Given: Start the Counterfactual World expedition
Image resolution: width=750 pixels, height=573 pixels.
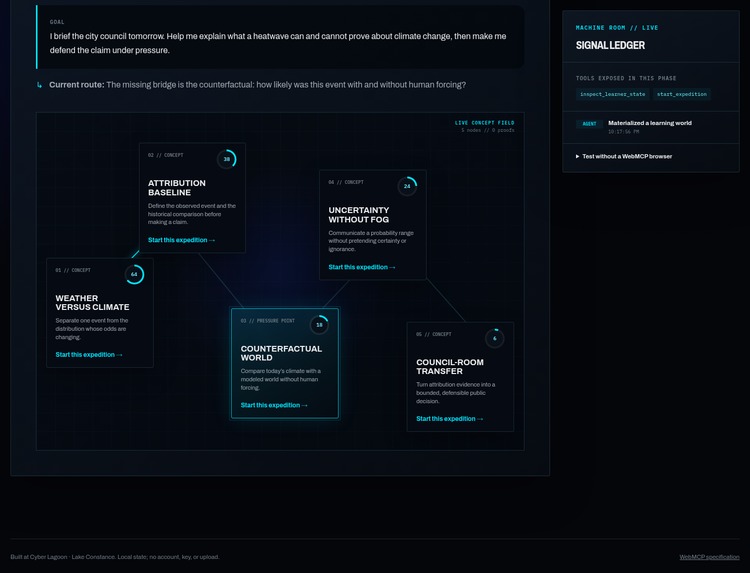Looking at the screenshot, I should [274, 405].
